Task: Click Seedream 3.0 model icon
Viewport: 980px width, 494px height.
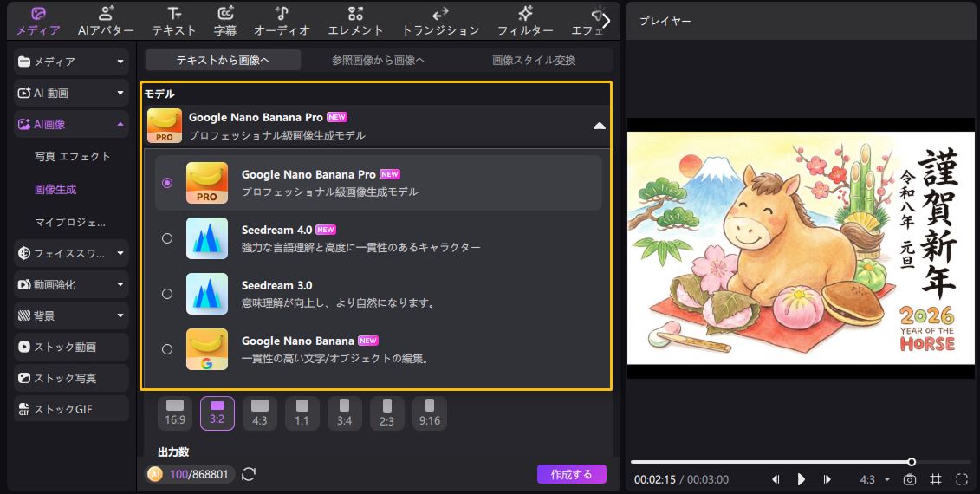Action: coord(207,293)
